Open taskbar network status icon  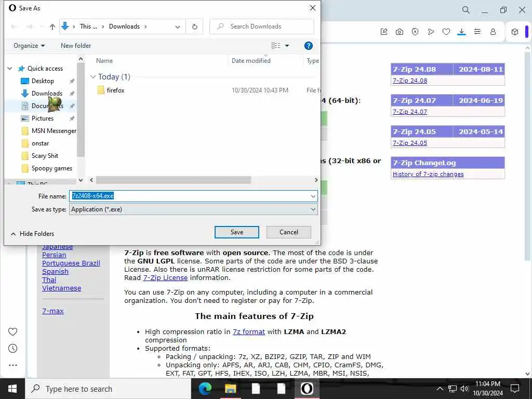pyautogui.click(x=453, y=389)
